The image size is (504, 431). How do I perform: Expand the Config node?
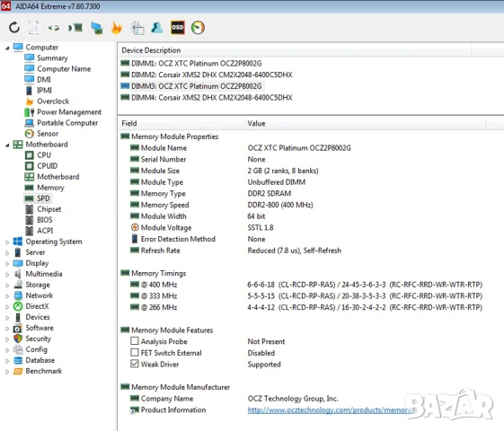(x=7, y=350)
